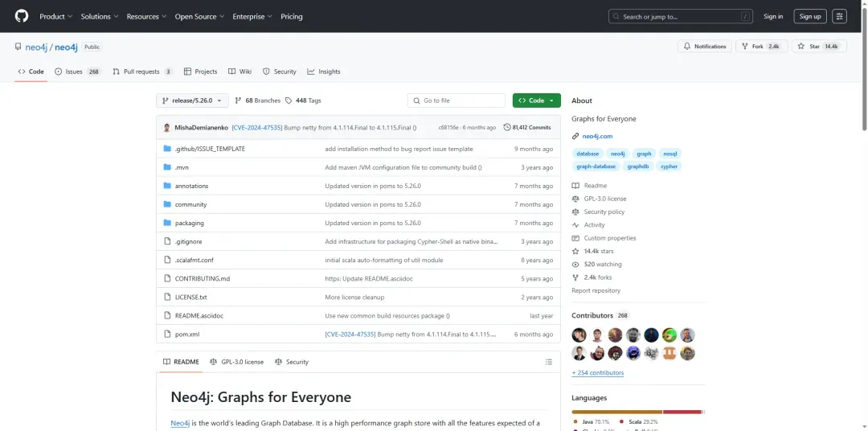Open appearance settings icon in header
Screen dimensions: 868x431
(839, 17)
